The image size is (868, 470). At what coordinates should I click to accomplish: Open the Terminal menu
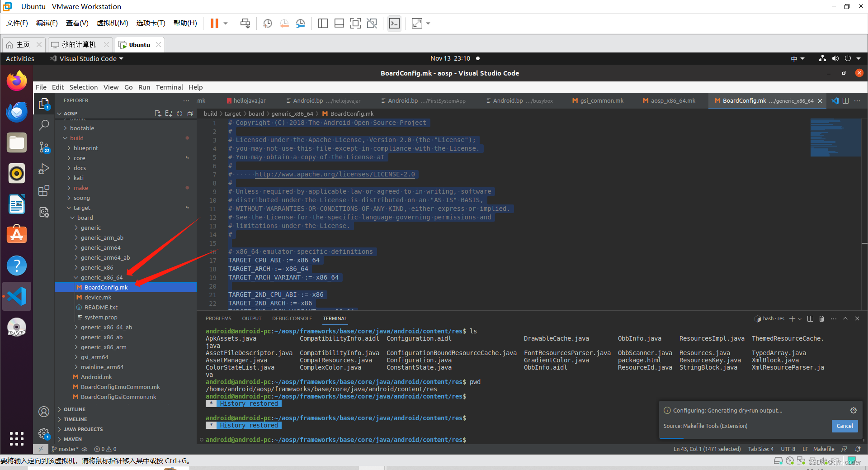[x=170, y=87]
